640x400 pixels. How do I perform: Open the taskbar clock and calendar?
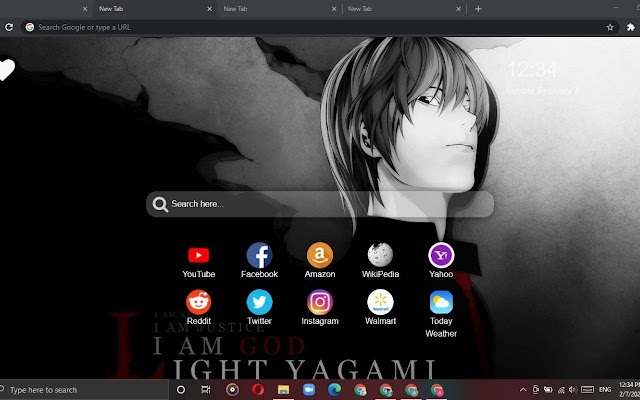pyautogui.click(x=629, y=390)
